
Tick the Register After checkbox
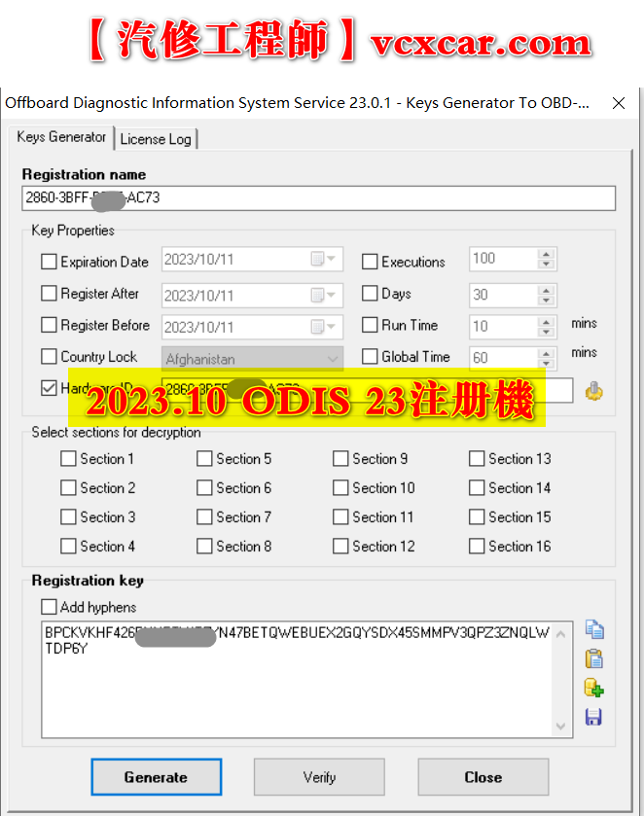pyautogui.click(x=49, y=293)
